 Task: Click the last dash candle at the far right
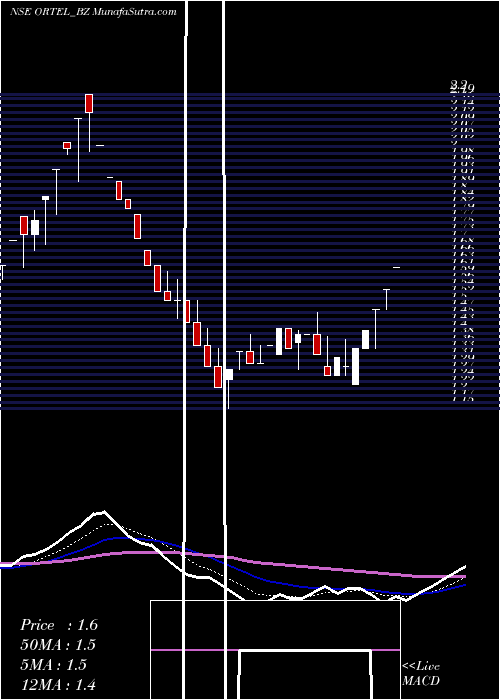[396, 267]
